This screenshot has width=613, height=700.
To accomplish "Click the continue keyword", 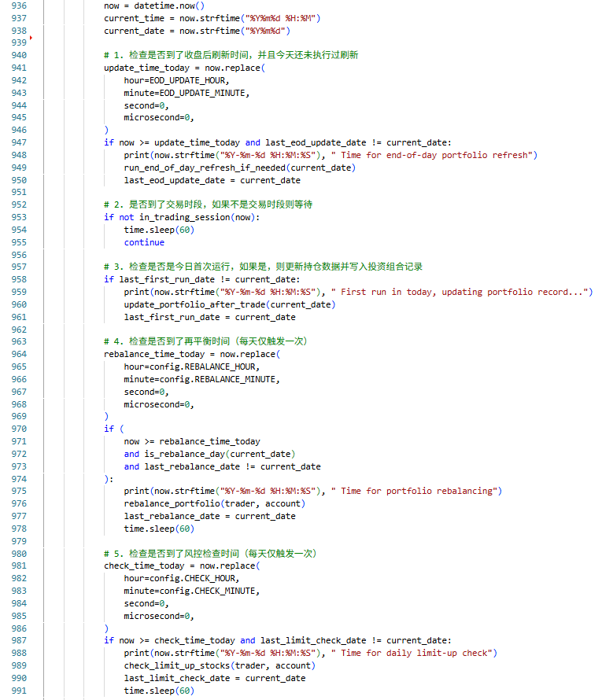I will pos(143,242).
